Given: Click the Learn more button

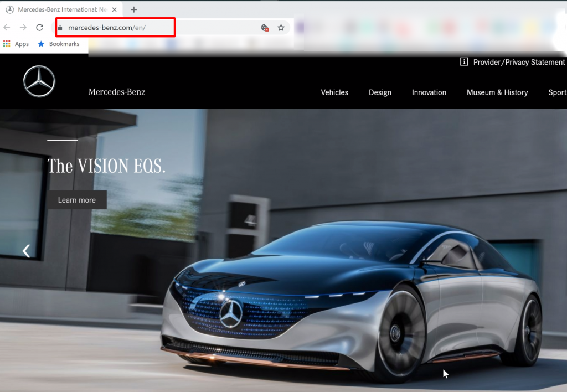Looking at the screenshot, I should 77,200.
